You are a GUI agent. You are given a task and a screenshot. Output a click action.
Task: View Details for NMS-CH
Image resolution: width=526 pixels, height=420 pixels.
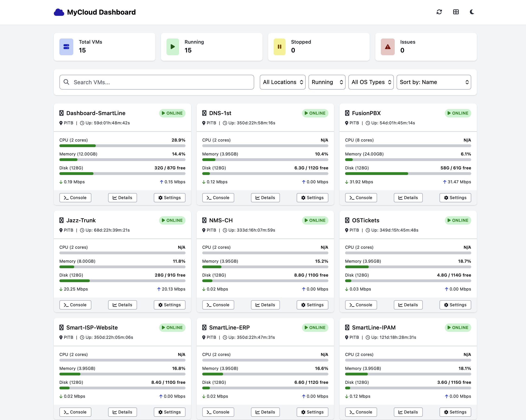click(x=265, y=305)
